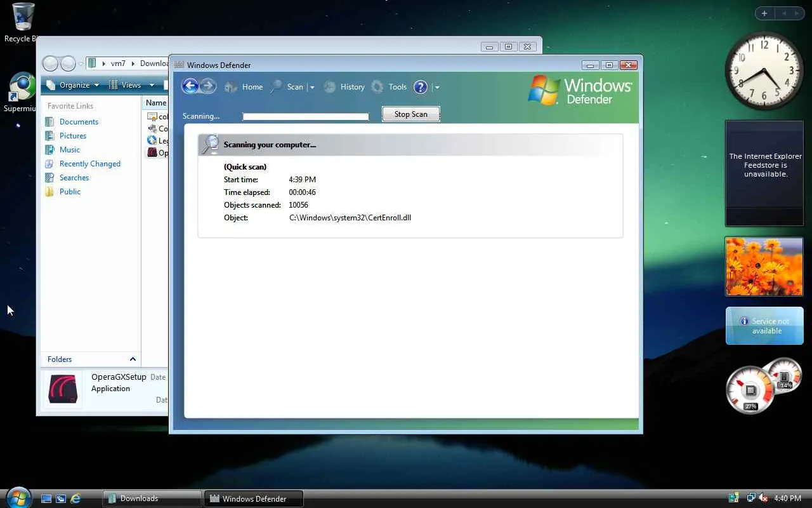
Task: Select the OperaGXSetup preview icon
Action: 63,389
